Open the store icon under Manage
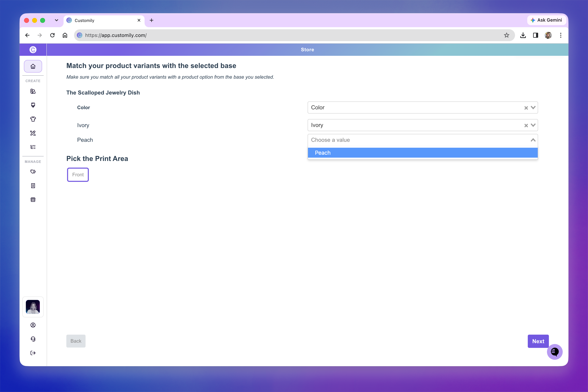This screenshot has height=392, width=588. coord(33,200)
